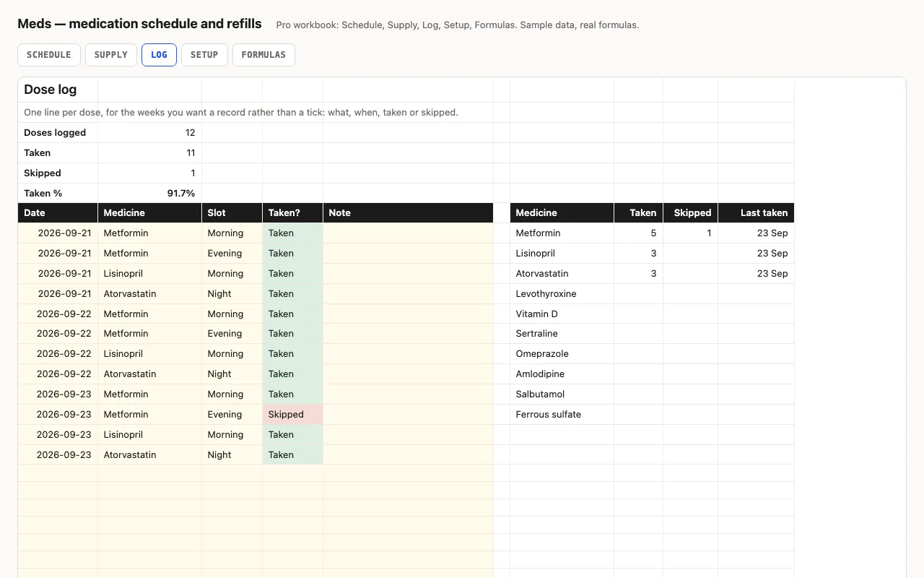Select the Taken % value 91.7%

point(149,194)
